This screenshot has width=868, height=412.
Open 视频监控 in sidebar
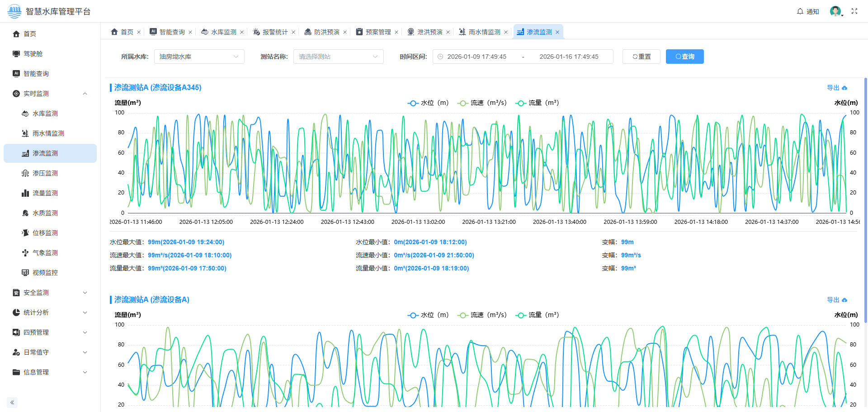[45, 273]
